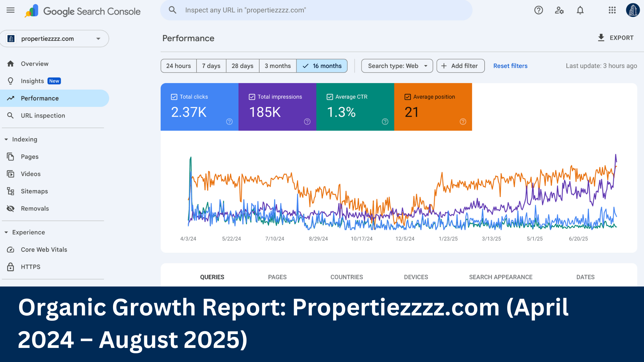Click help icon on Average CTR card
The height and width of the screenshot is (362, 644).
(x=385, y=122)
